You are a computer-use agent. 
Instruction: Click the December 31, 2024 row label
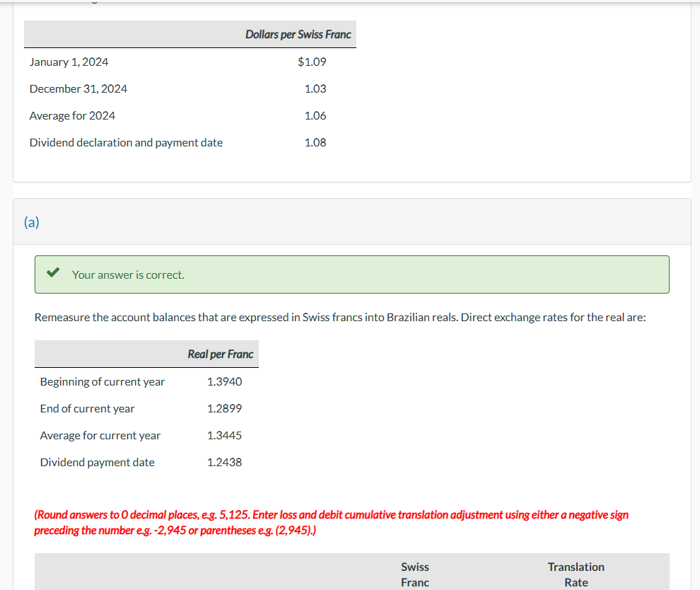(78, 88)
